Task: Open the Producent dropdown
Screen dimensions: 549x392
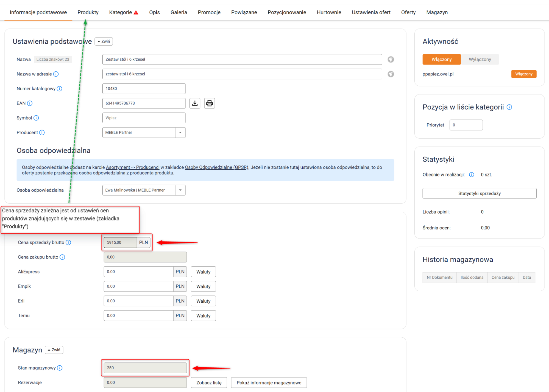Action: pos(180,133)
